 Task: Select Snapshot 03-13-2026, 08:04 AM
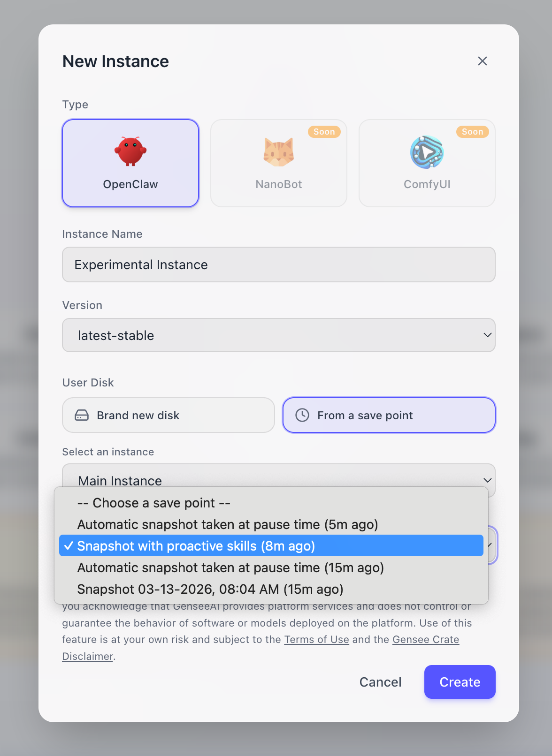(x=210, y=589)
